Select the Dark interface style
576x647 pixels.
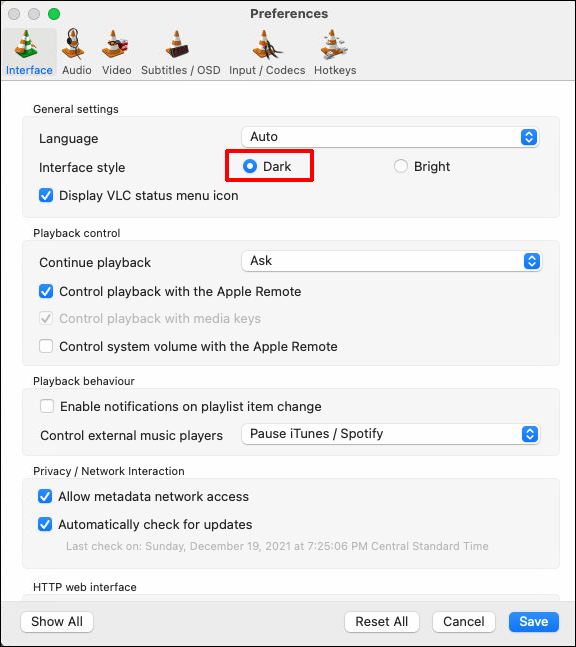[250, 166]
